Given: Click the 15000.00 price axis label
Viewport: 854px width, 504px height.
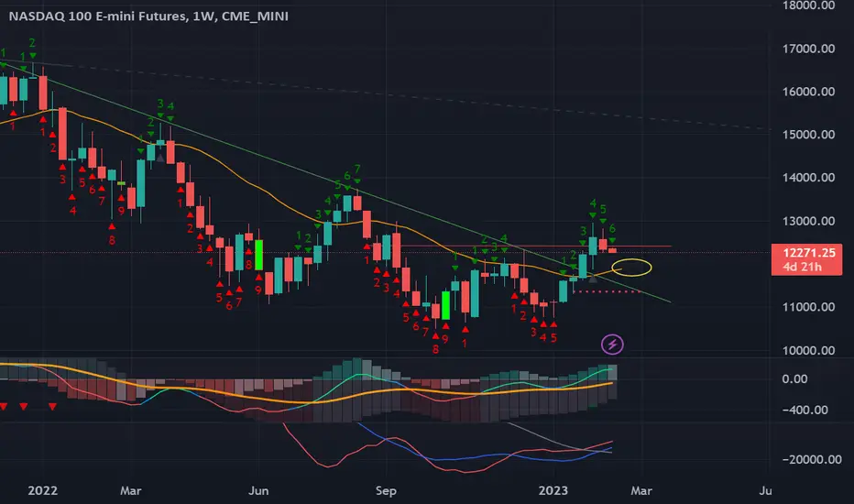Looking at the screenshot, I should (808, 135).
